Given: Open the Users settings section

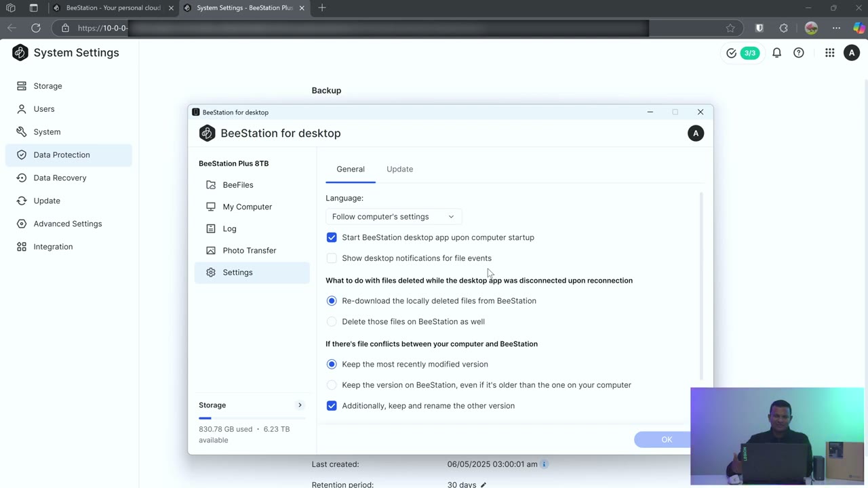Looking at the screenshot, I should (x=43, y=108).
